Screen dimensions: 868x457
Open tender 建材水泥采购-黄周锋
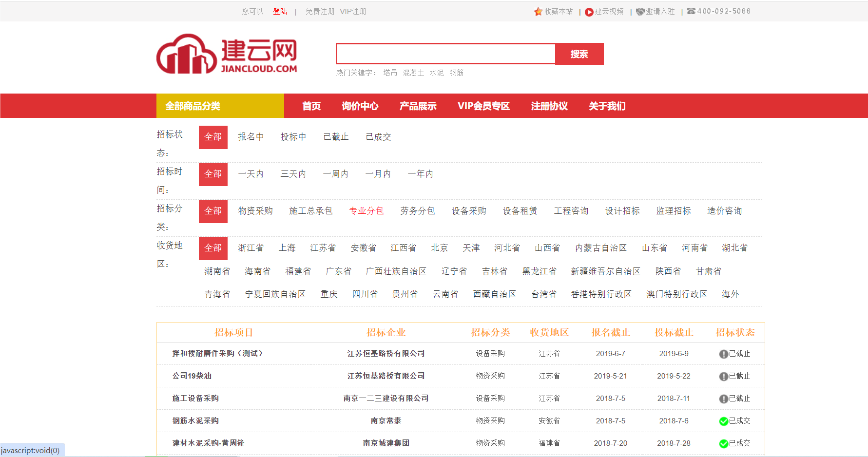pos(208,443)
